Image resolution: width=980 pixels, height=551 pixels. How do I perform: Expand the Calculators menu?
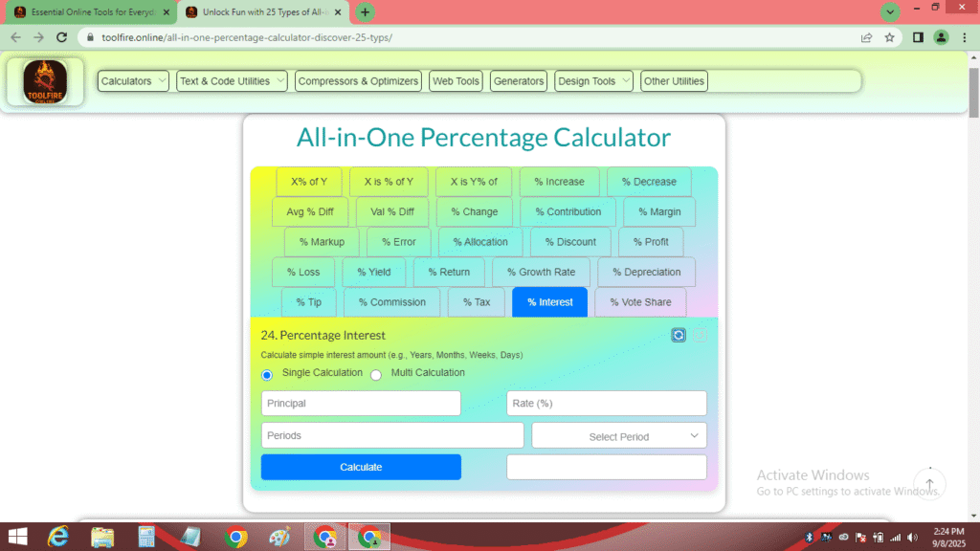(132, 80)
